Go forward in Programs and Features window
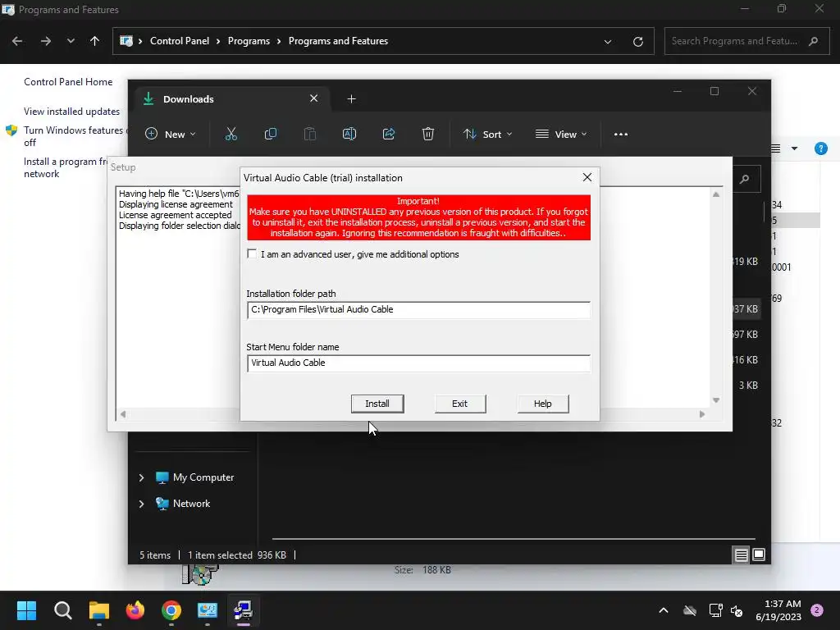The height and width of the screenshot is (630, 840). 46,41
